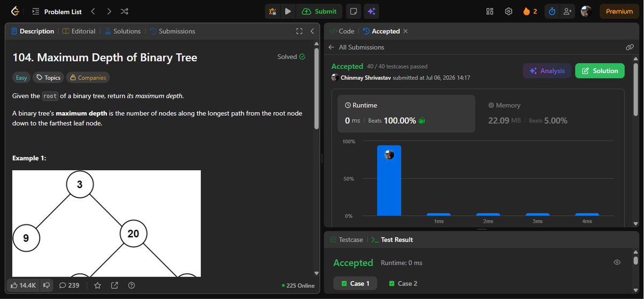Click the debugger icon beside Run
The width and height of the screenshot is (644, 299).
click(x=273, y=11)
